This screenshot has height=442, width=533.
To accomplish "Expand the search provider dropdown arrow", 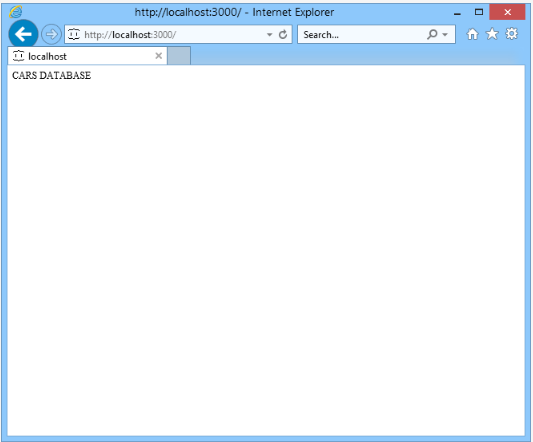I will [x=445, y=34].
